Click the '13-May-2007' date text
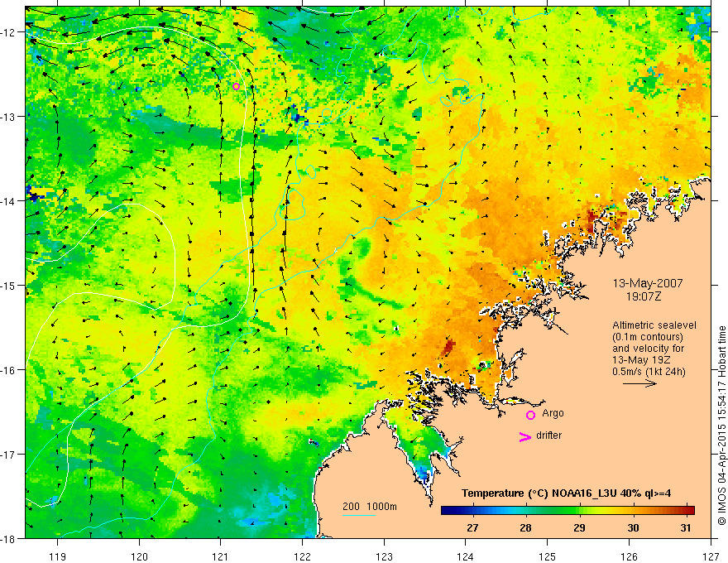The width and height of the screenshot is (728, 563). coord(648,283)
